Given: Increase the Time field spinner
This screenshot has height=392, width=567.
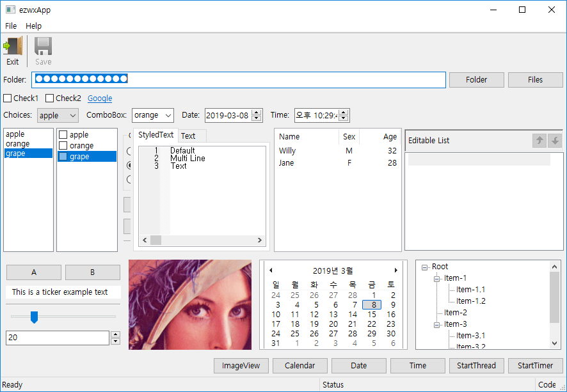Looking at the screenshot, I should pos(344,113).
